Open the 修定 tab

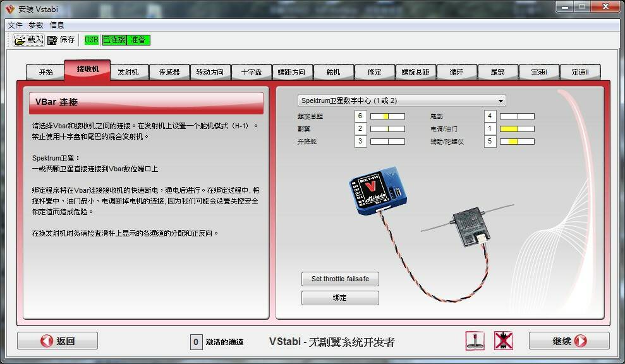[374, 72]
